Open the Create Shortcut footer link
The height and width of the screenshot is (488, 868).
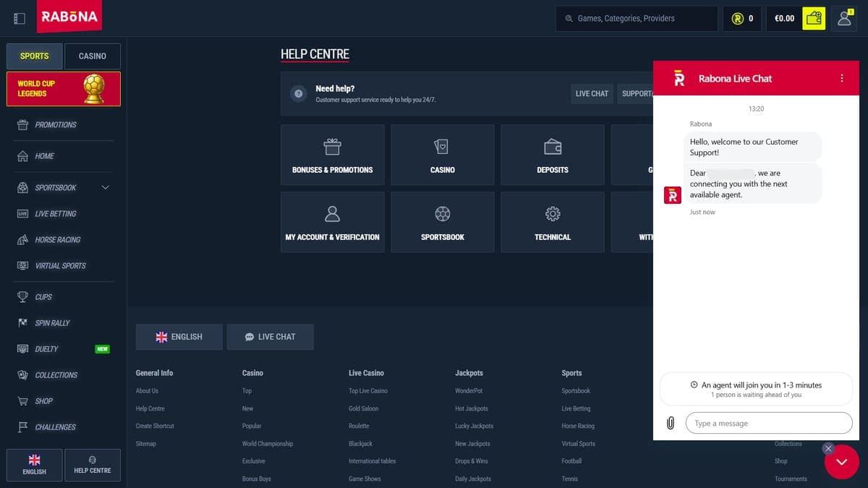(155, 427)
